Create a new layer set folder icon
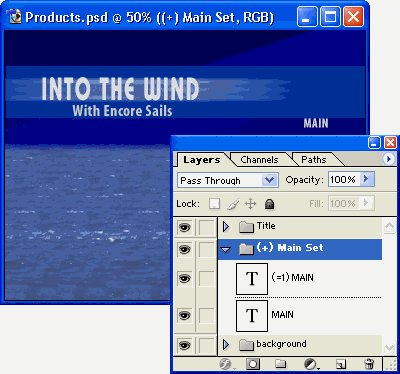 coord(281,364)
